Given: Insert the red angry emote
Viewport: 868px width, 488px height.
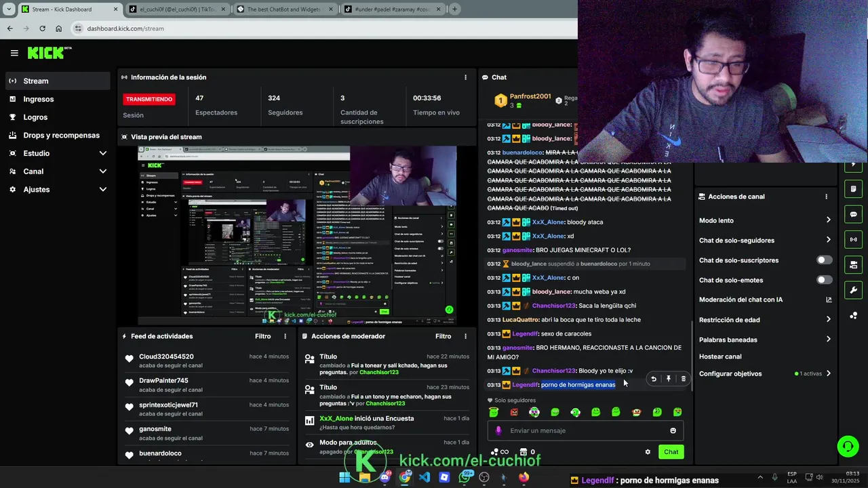Looking at the screenshot, I should pyautogui.click(x=514, y=412).
